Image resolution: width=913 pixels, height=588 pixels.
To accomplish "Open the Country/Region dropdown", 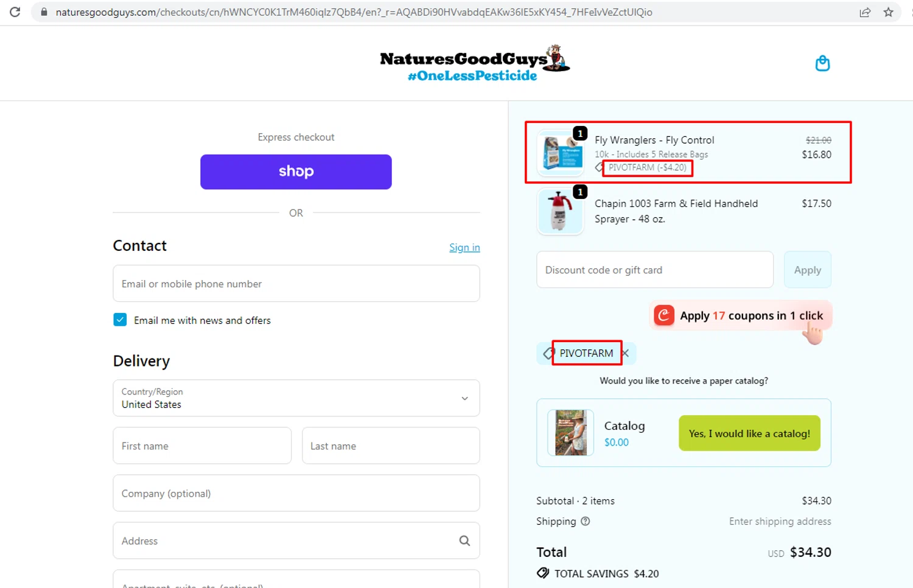I will (x=296, y=398).
